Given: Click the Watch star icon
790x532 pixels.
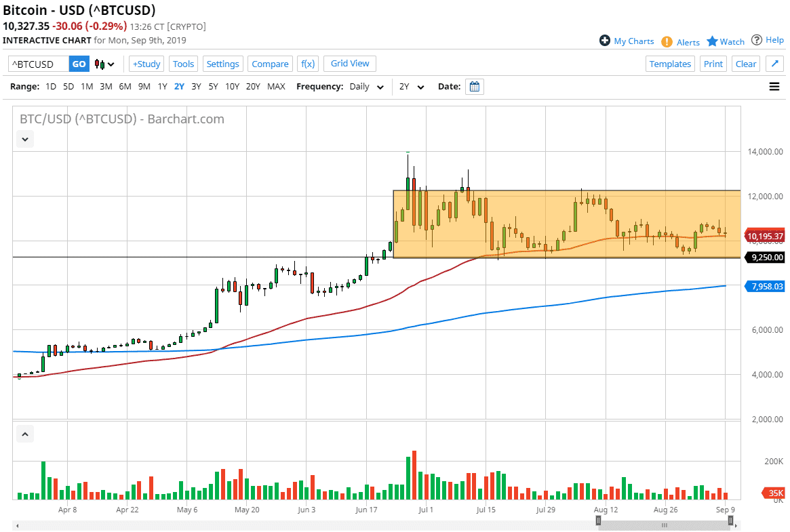Looking at the screenshot, I should (x=712, y=41).
